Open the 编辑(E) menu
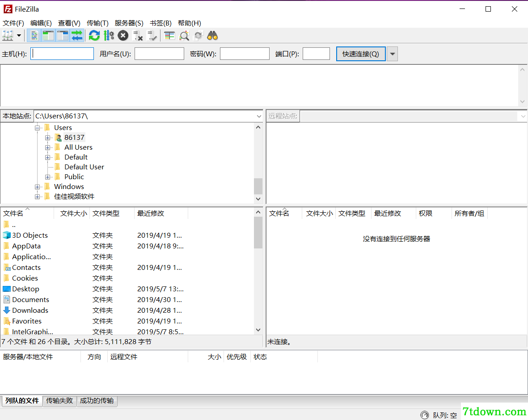The height and width of the screenshot is (420, 528). click(x=41, y=23)
